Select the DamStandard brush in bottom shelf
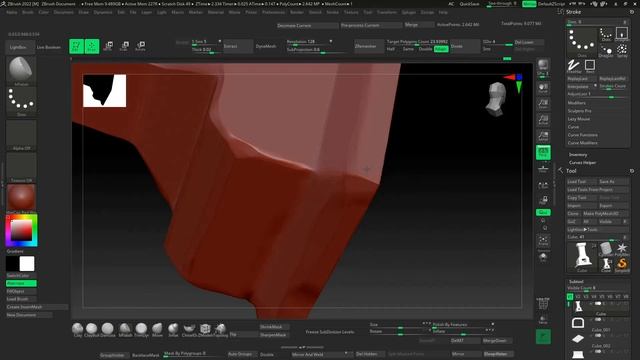Viewport: 640px width, 360px height. pyautogui.click(x=108, y=329)
